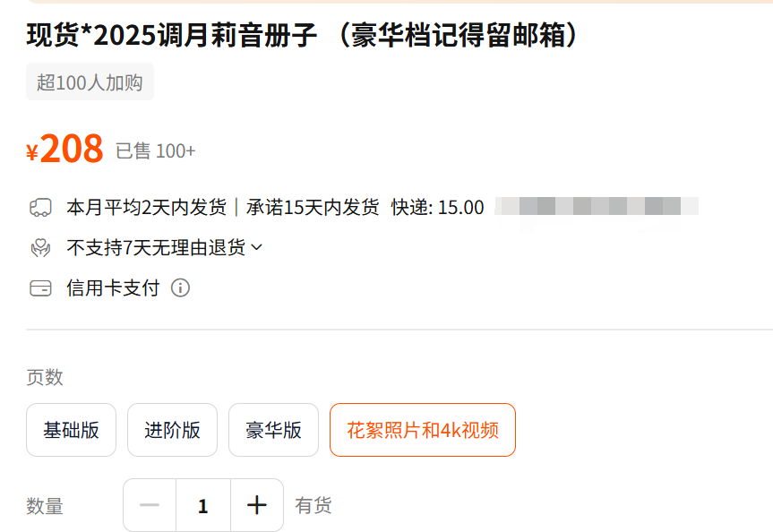The image size is (773, 532).
Task: Select the 花絮照片和4k视频 option
Action: [422, 430]
